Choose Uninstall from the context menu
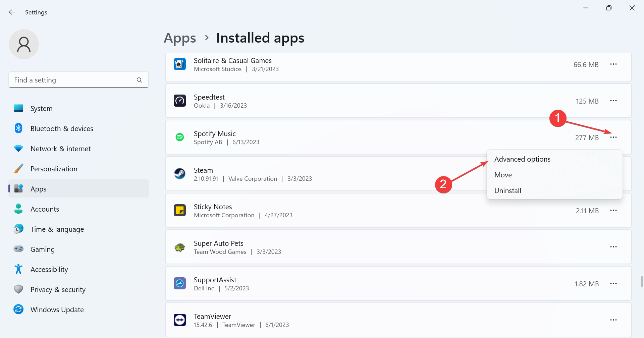This screenshot has width=644, height=338. 554,191
